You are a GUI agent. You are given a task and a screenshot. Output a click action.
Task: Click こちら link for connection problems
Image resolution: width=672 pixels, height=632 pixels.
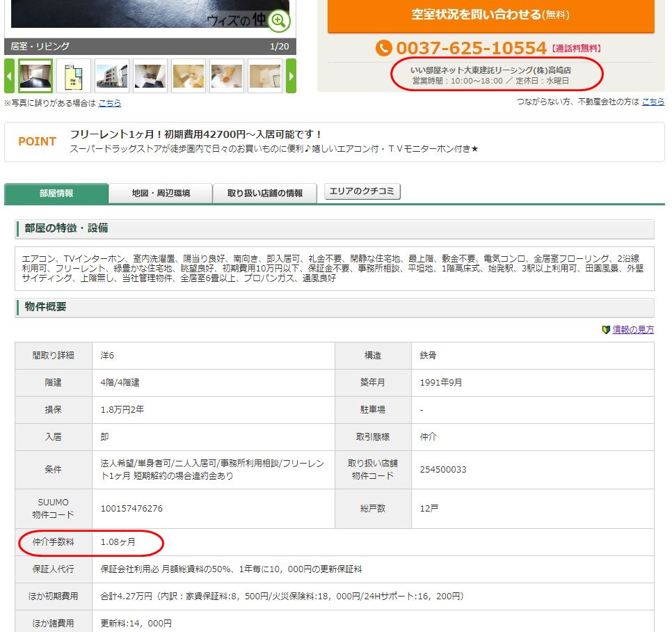point(653,102)
